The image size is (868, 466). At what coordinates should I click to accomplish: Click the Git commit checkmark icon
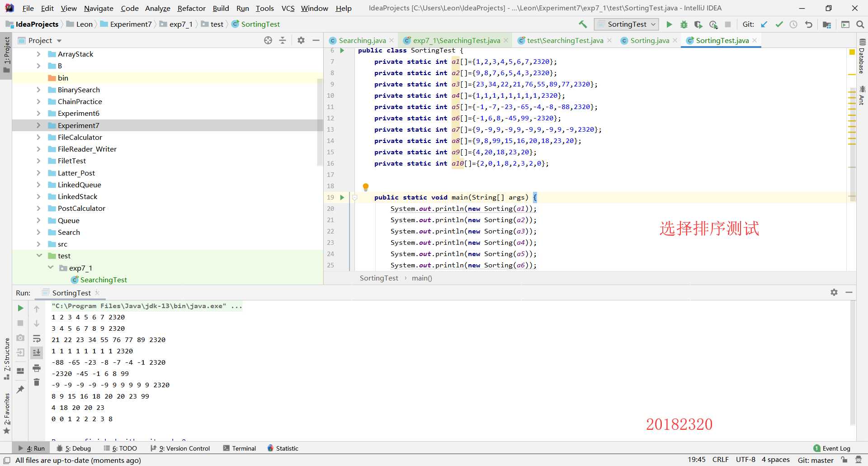click(779, 24)
